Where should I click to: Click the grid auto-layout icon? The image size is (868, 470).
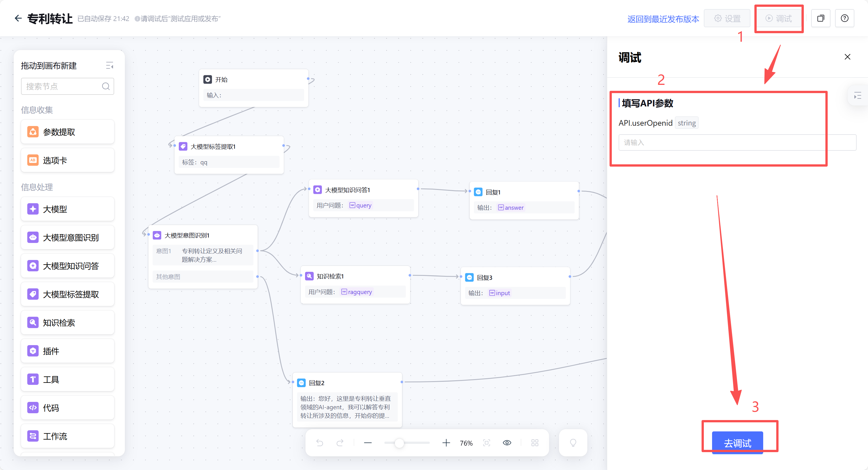click(x=535, y=443)
